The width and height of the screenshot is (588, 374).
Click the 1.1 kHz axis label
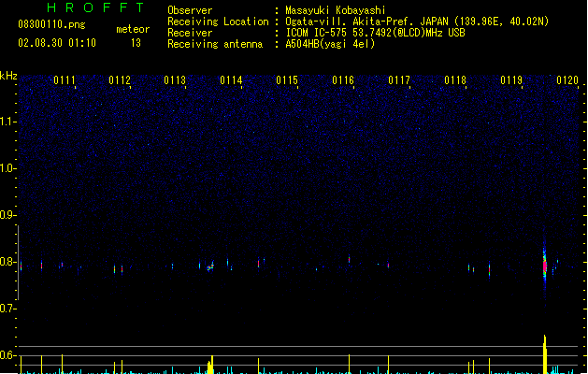(x=7, y=122)
